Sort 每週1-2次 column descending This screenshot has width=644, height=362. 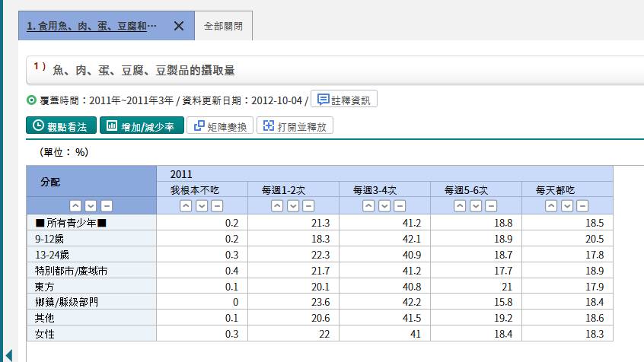pos(292,206)
